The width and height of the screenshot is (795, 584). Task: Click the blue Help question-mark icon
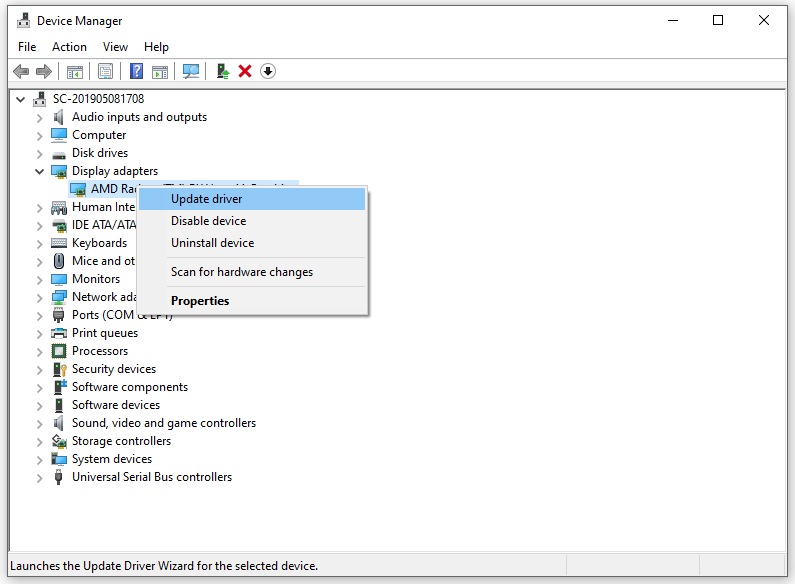point(136,71)
